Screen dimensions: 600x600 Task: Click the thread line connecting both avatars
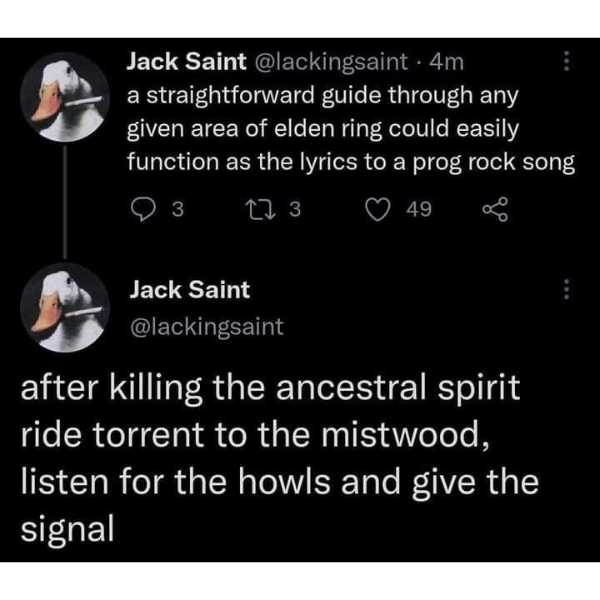pyautogui.click(x=65, y=202)
